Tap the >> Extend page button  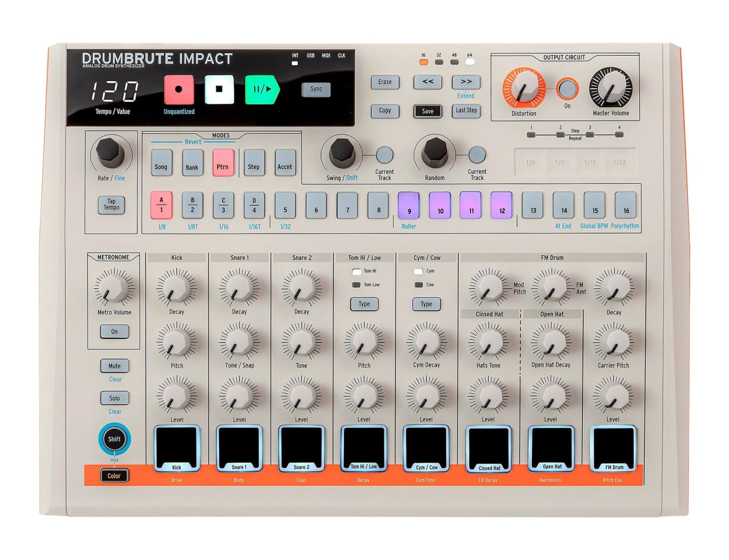click(x=466, y=82)
